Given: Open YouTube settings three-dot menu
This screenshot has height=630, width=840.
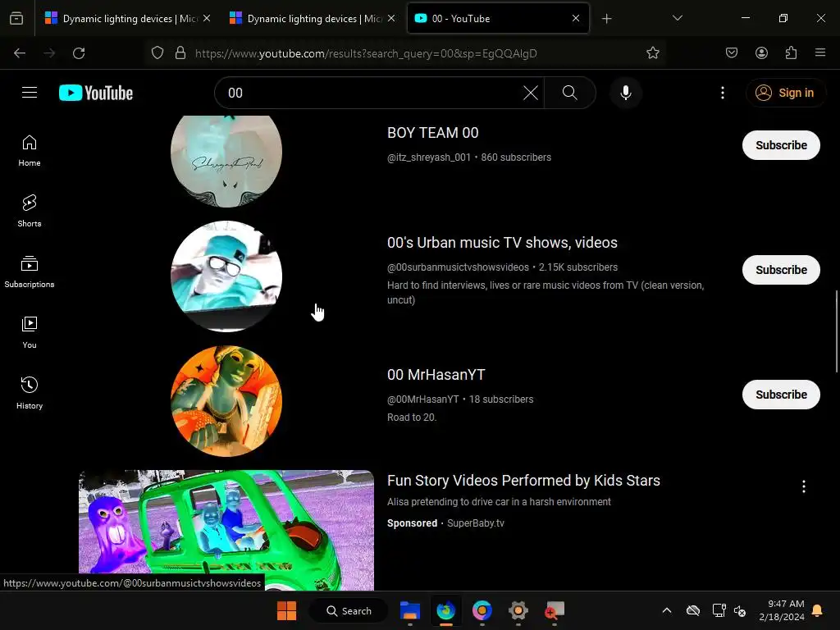Looking at the screenshot, I should point(722,93).
